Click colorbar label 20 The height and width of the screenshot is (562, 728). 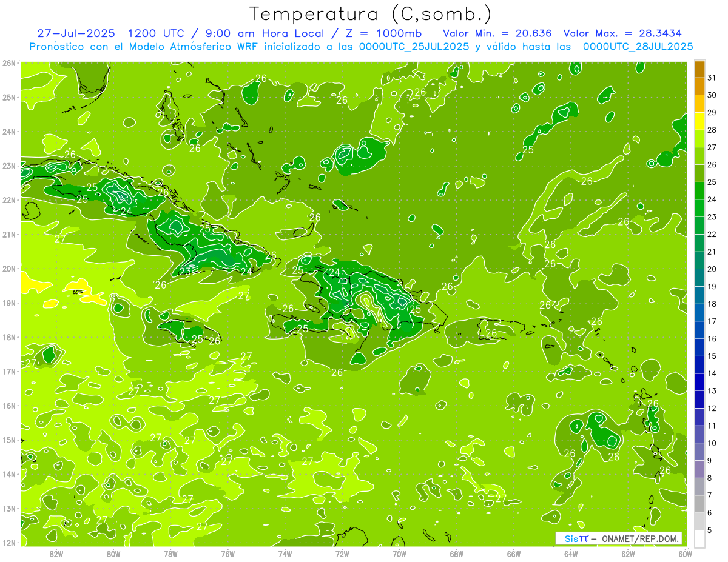(712, 269)
